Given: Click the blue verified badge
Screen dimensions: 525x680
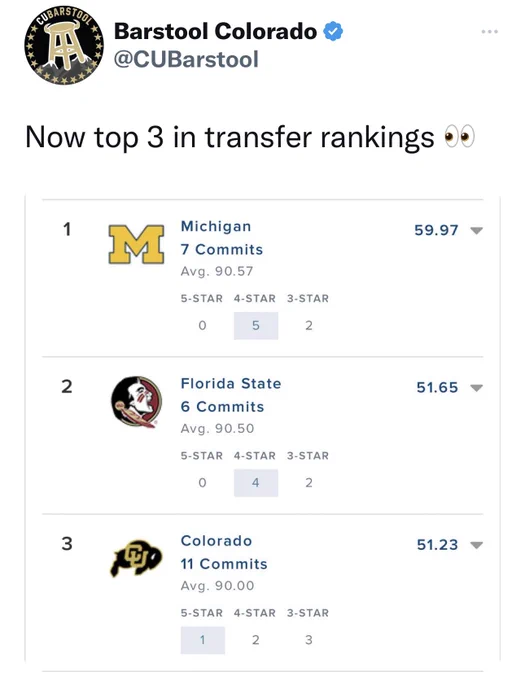Looking at the screenshot, I should coord(333,31).
